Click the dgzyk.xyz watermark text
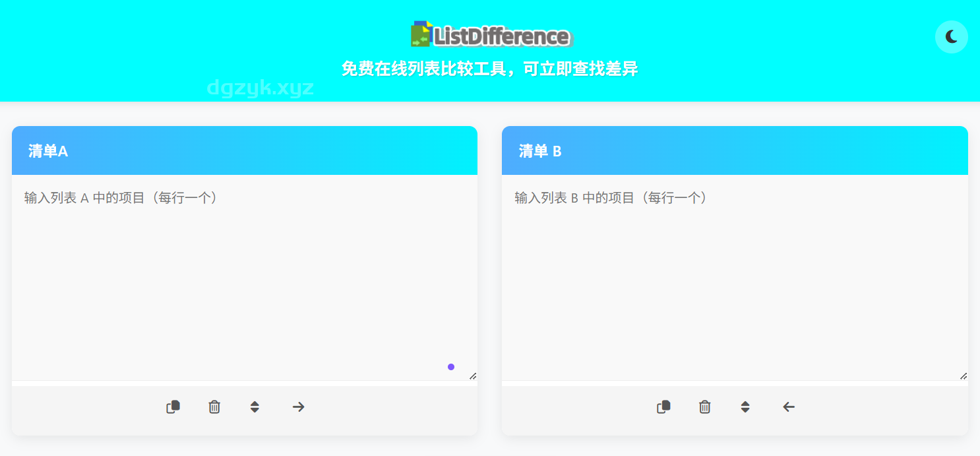The height and width of the screenshot is (456, 980). [x=260, y=88]
